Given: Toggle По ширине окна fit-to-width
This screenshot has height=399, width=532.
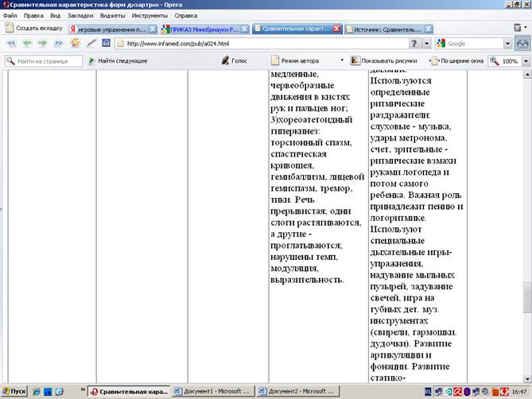Looking at the screenshot, I should (457, 60).
